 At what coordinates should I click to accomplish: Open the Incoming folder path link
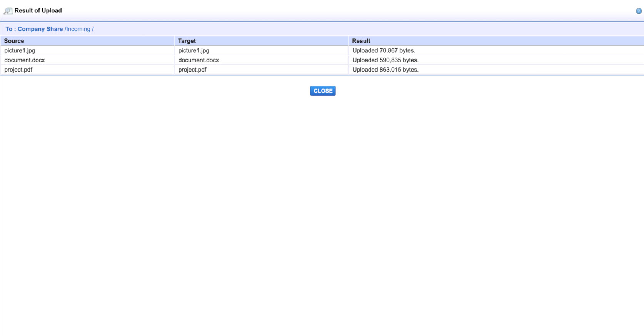(x=78, y=29)
